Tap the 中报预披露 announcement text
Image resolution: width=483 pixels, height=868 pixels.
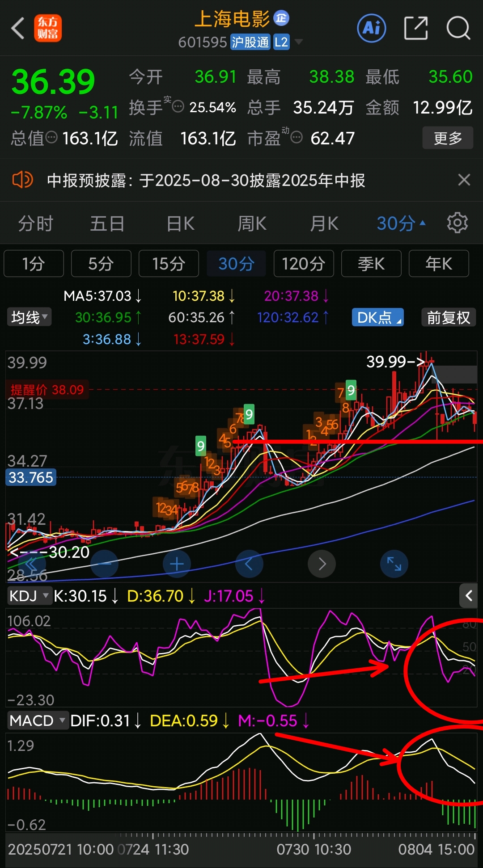(x=206, y=181)
